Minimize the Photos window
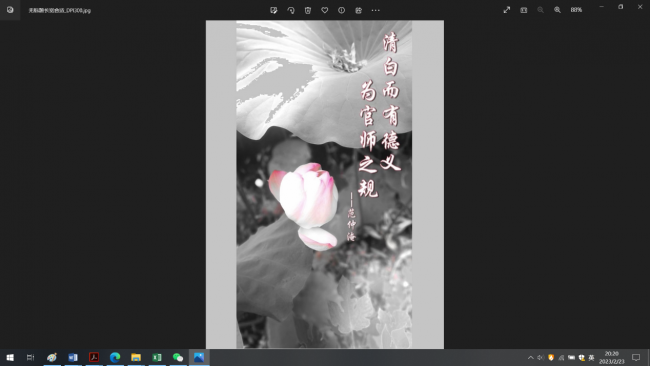650x366 pixels. 601,7
